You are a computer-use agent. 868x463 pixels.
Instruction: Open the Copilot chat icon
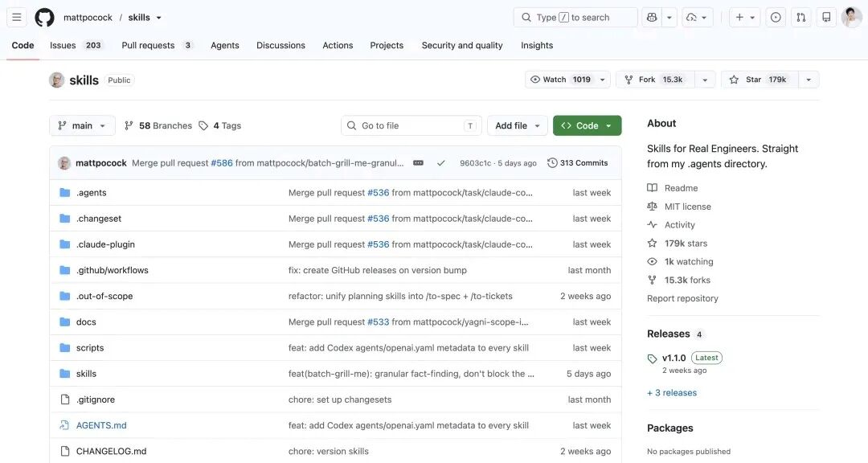pyautogui.click(x=652, y=17)
